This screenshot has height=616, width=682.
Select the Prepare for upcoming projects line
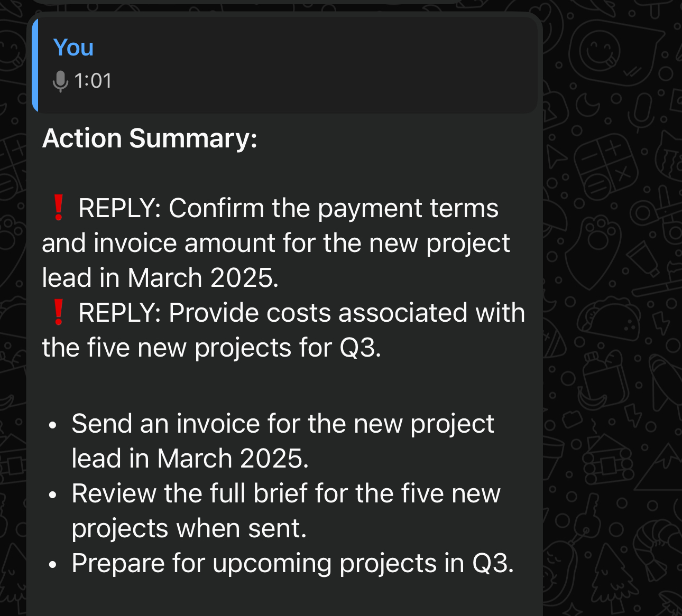point(293,563)
